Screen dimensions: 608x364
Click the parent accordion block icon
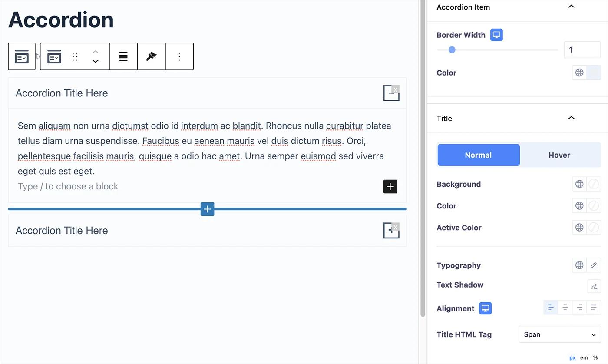click(22, 56)
